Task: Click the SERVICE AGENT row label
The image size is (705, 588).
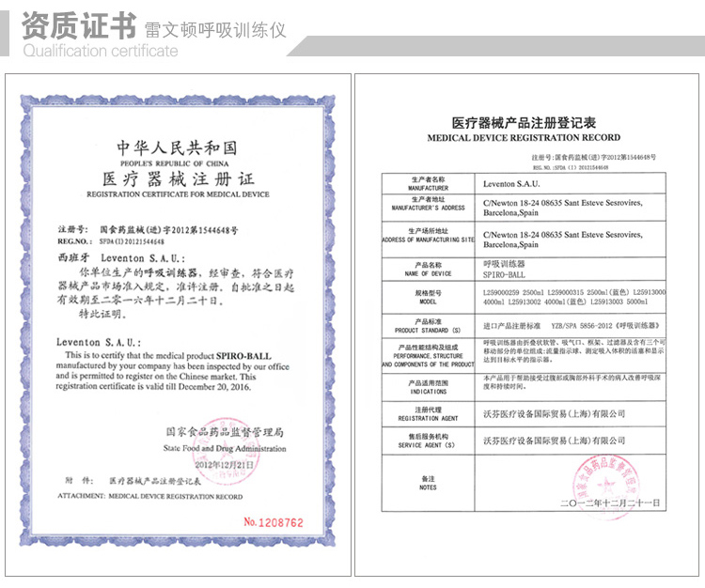Action: [x=428, y=441]
